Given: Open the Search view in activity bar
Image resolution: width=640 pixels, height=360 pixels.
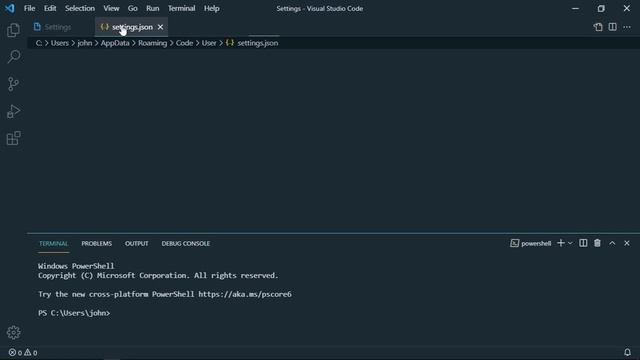Looking at the screenshot, I should pyautogui.click(x=13, y=57).
